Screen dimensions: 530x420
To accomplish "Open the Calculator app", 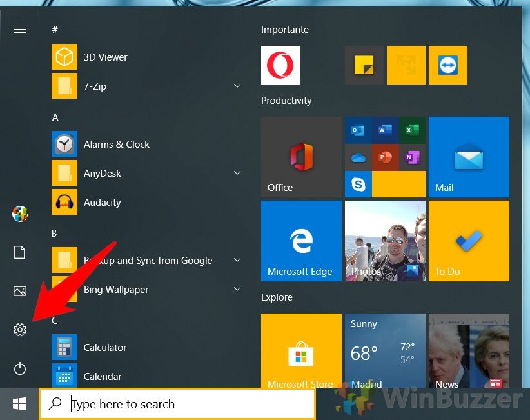I will coord(146,347).
